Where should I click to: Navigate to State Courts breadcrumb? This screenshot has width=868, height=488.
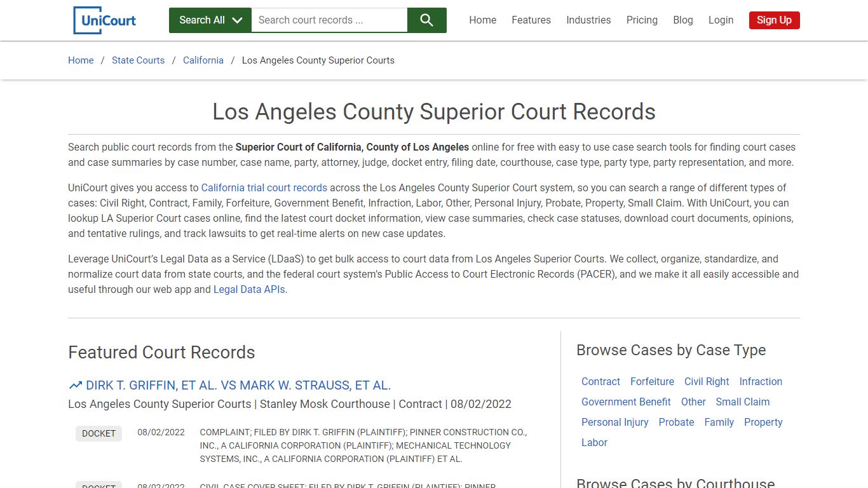click(138, 60)
